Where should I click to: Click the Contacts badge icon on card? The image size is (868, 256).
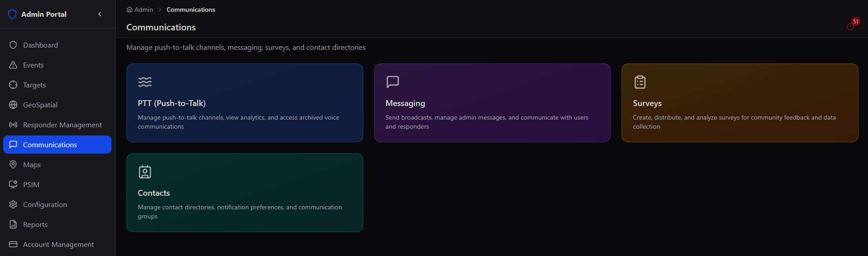click(x=145, y=172)
